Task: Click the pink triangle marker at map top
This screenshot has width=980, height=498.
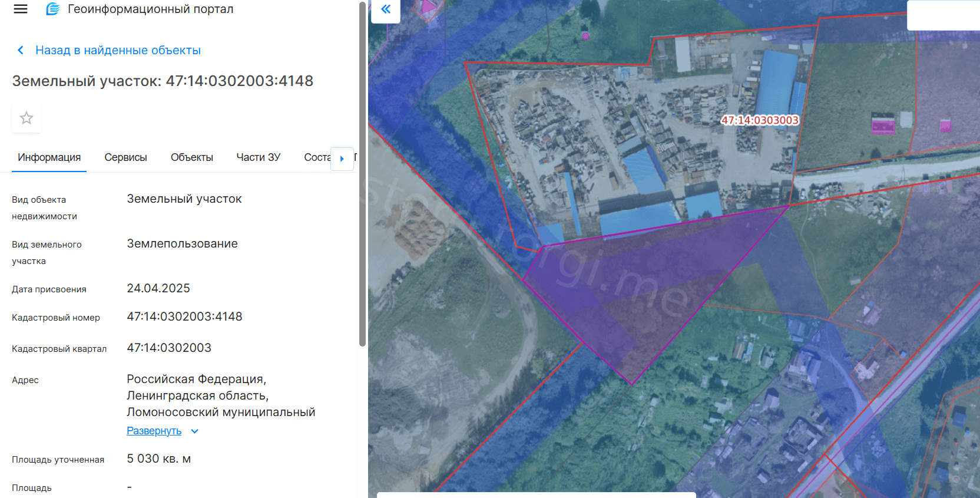Action: click(x=428, y=7)
